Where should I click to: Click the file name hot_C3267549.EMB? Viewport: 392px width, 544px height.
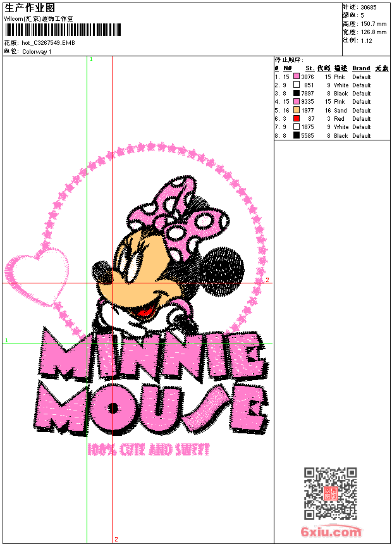(48, 42)
